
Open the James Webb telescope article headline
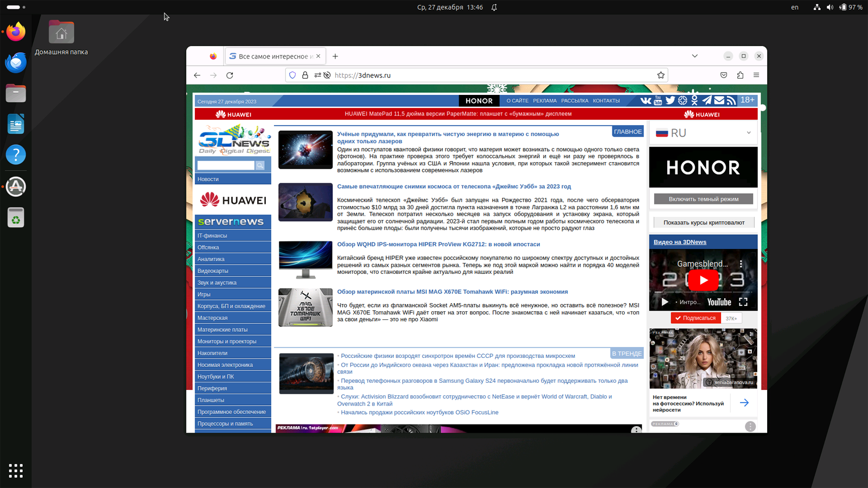pyautogui.click(x=454, y=187)
